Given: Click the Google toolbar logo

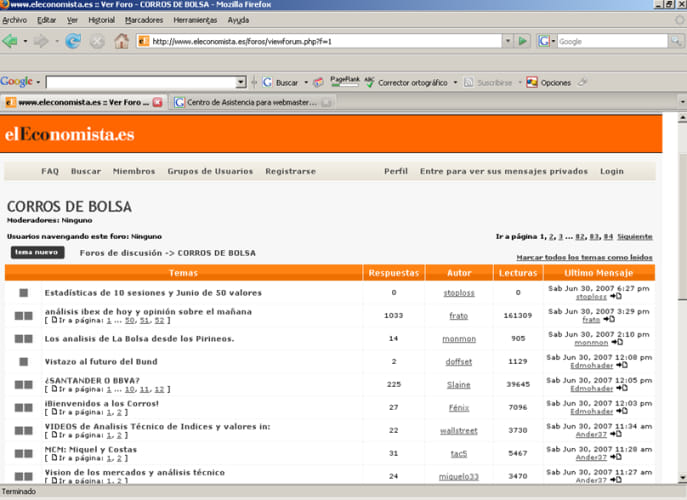Looking at the screenshot, I should pyautogui.click(x=17, y=82).
